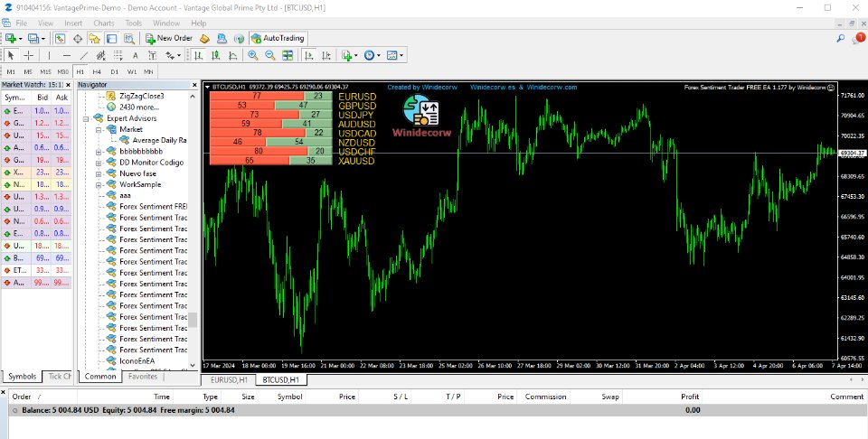Viewport: 868px width, 439px height.
Task: Select the Crosshair cursor tool
Action: (28, 55)
